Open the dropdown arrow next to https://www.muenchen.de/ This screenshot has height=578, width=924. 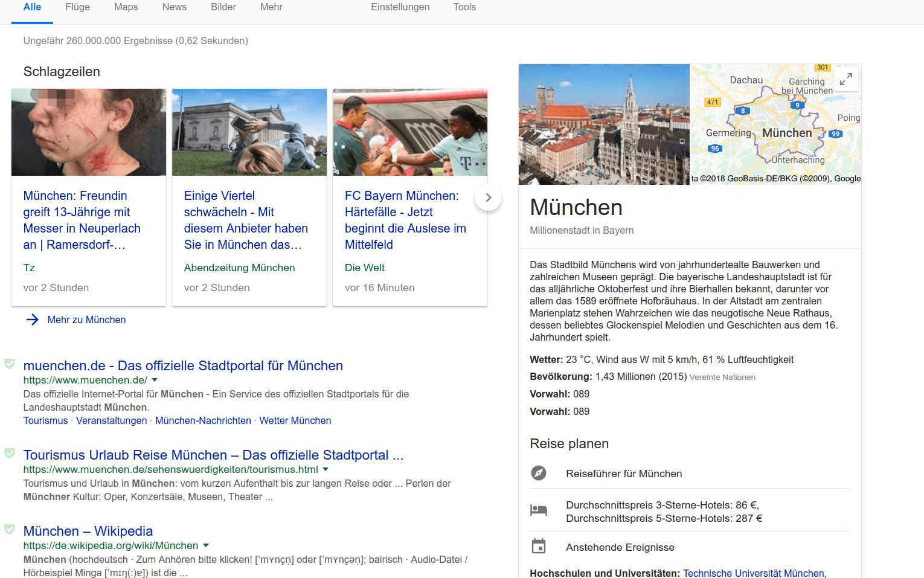click(x=155, y=380)
